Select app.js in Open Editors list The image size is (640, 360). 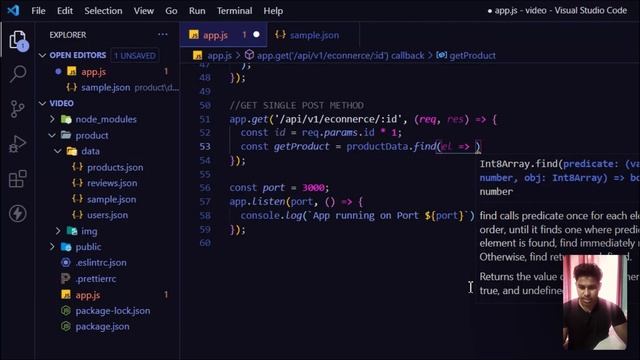[108, 71]
